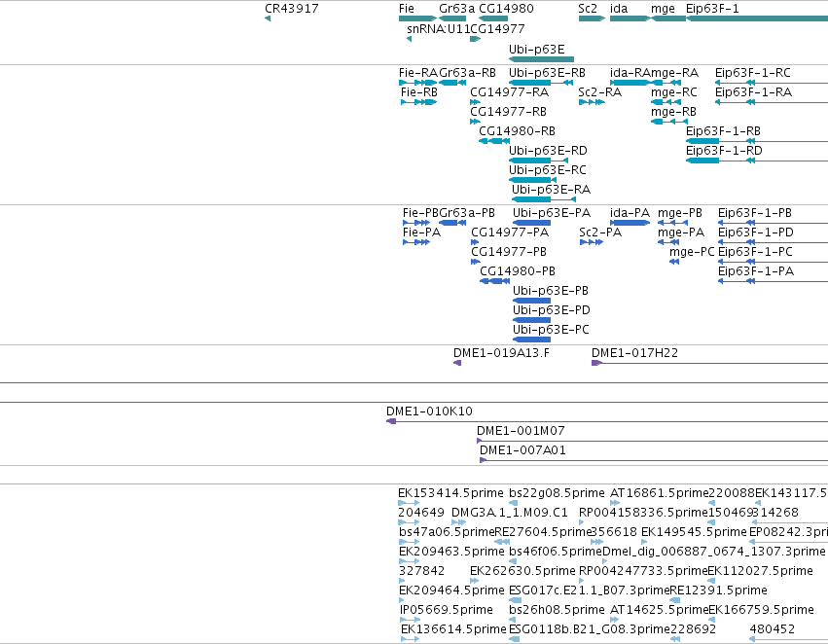Viewport: 828px width, 644px height.
Task: Select transcript CG14977-RB
Action: [475, 122]
